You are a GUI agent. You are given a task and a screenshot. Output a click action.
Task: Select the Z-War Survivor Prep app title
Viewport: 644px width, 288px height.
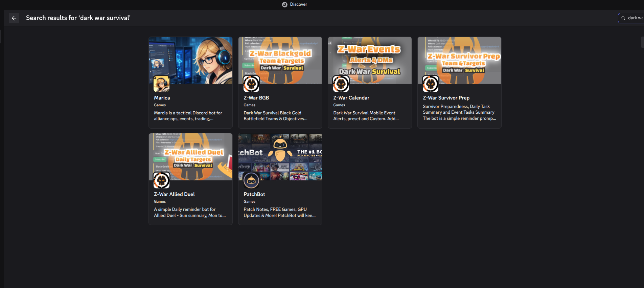click(x=446, y=98)
